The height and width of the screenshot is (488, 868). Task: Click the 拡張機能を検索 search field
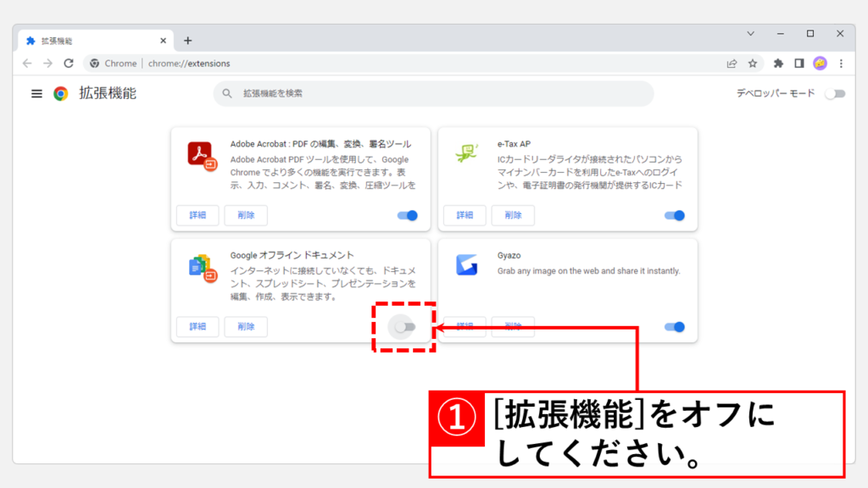432,94
